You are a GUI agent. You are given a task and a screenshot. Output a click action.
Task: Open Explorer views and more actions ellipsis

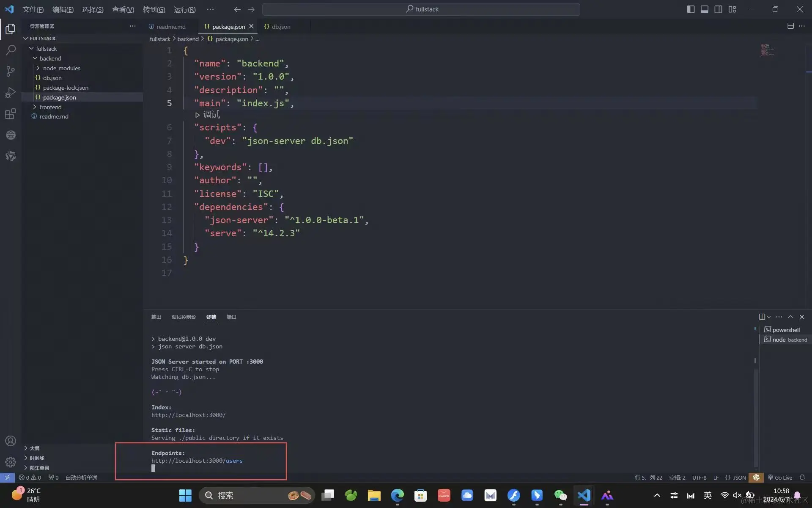(x=133, y=26)
